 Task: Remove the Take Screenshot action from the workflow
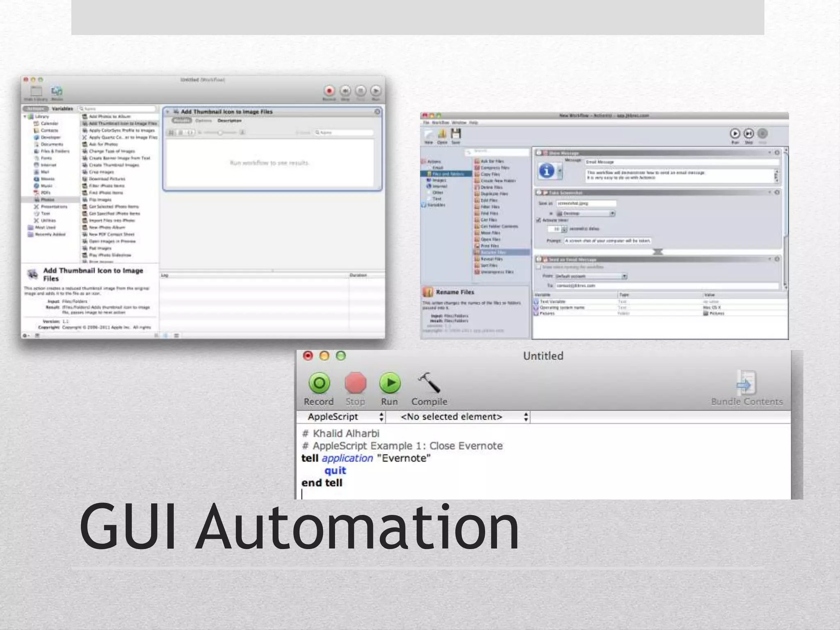point(777,192)
